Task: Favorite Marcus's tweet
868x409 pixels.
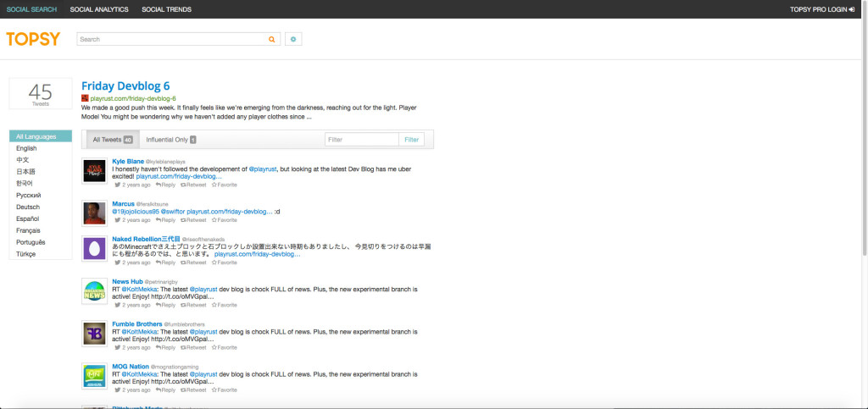Action: coord(224,220)
